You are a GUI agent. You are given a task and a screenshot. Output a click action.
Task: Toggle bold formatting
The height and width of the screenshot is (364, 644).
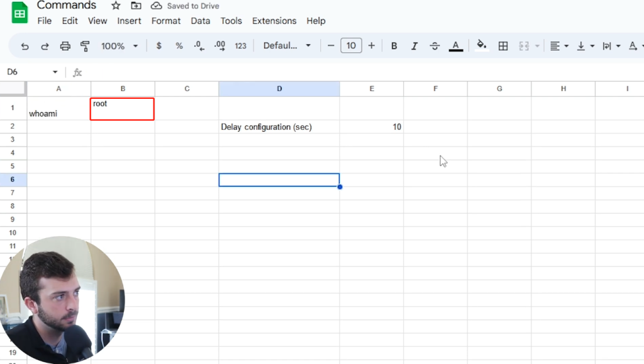pos(394,46)
